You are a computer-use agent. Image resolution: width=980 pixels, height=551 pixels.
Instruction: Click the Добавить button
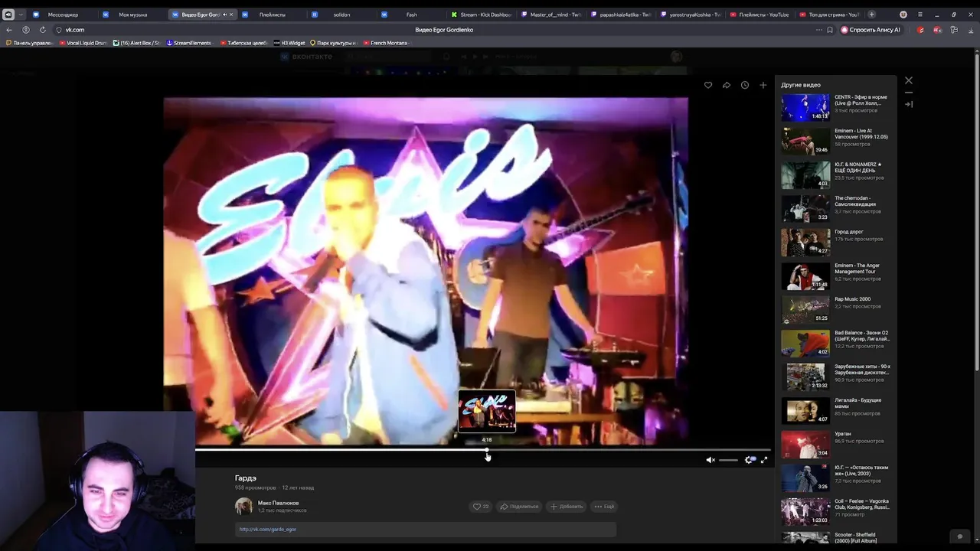point(567,506)
